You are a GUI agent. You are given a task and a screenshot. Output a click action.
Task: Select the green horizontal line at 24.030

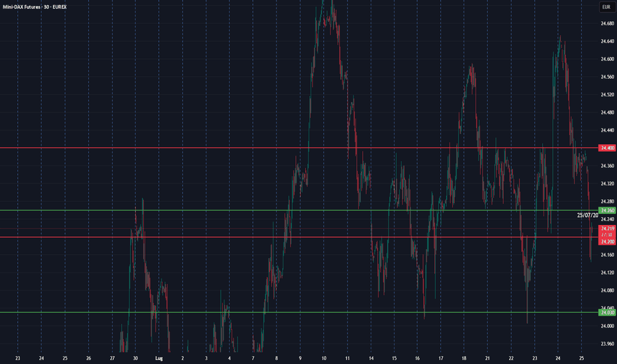(x=299, y=312)
